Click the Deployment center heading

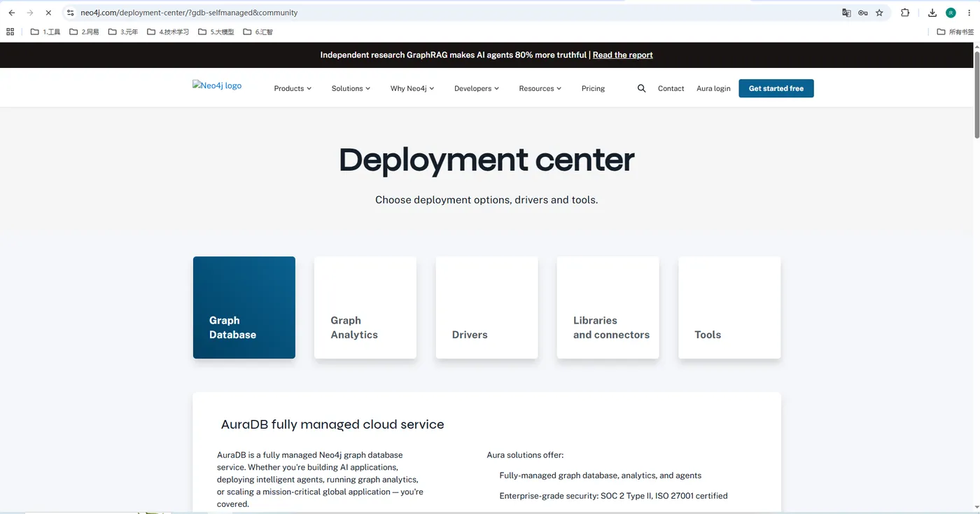click(x=486, y=160)
